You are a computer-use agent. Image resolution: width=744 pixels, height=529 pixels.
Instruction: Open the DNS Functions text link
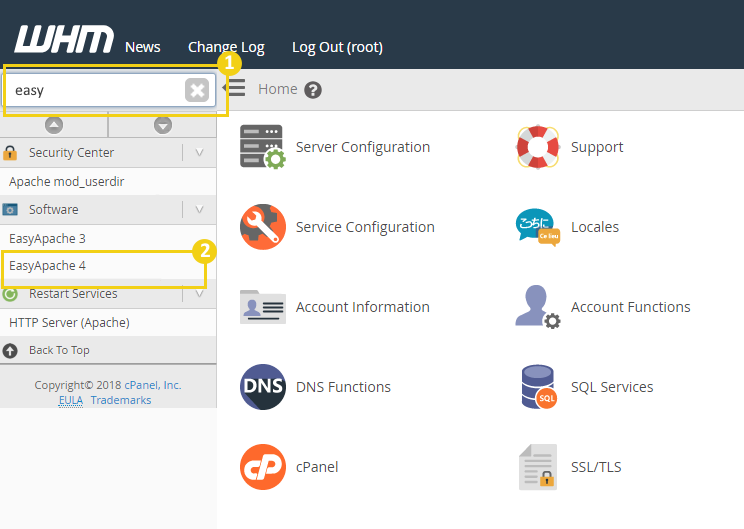coord(344,387)
